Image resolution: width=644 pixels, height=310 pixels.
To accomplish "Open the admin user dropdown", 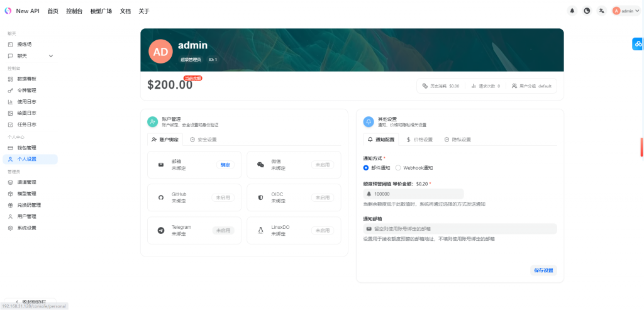I will point(626,11).
